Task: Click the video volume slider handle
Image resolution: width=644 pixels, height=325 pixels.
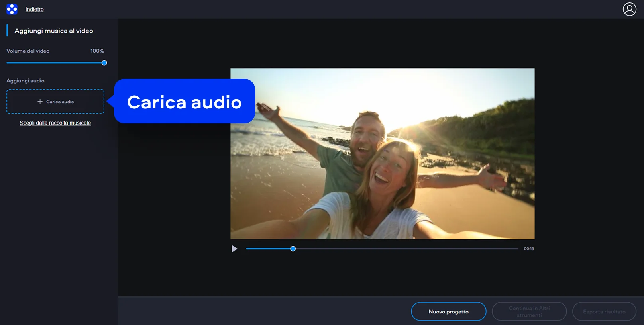Action: (104, 63)
